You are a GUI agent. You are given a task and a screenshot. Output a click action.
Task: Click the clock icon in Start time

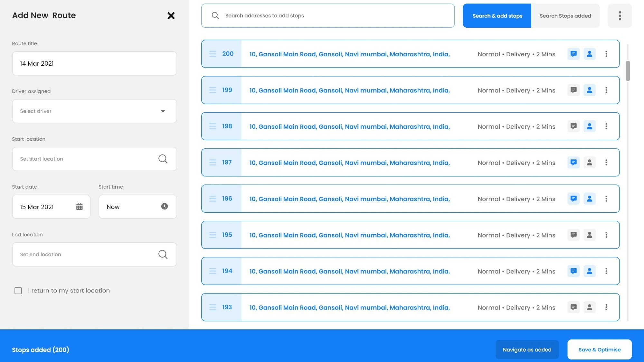(x=164, y=207)
